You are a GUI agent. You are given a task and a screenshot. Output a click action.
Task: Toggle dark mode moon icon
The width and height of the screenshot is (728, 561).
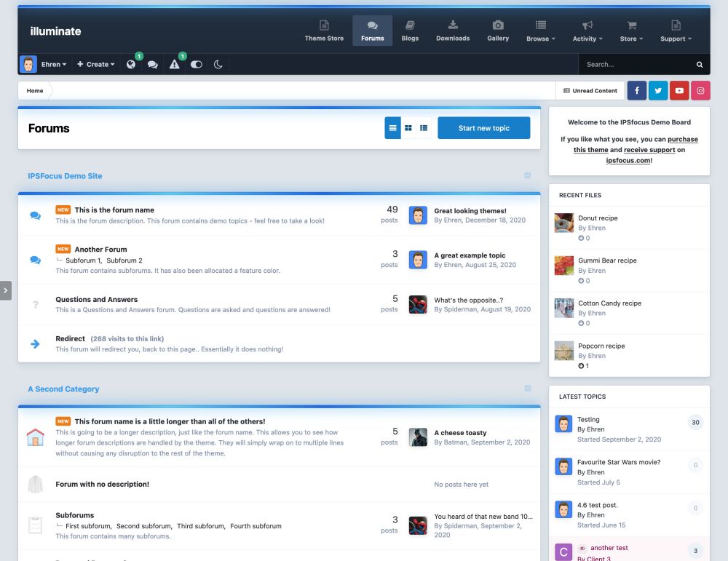point(218,65)
